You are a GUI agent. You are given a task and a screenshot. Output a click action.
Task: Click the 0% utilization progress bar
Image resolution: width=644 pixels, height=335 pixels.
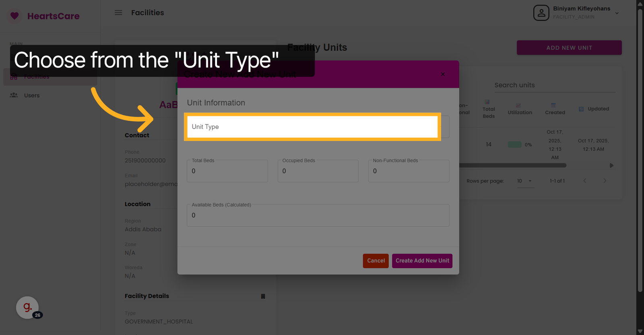point(514,145)
